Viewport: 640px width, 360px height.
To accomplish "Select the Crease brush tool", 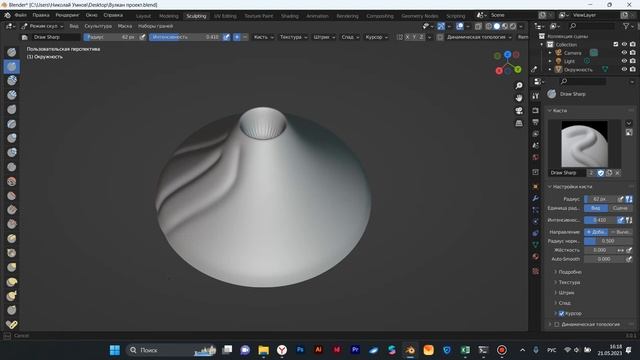I will (12, 167).
